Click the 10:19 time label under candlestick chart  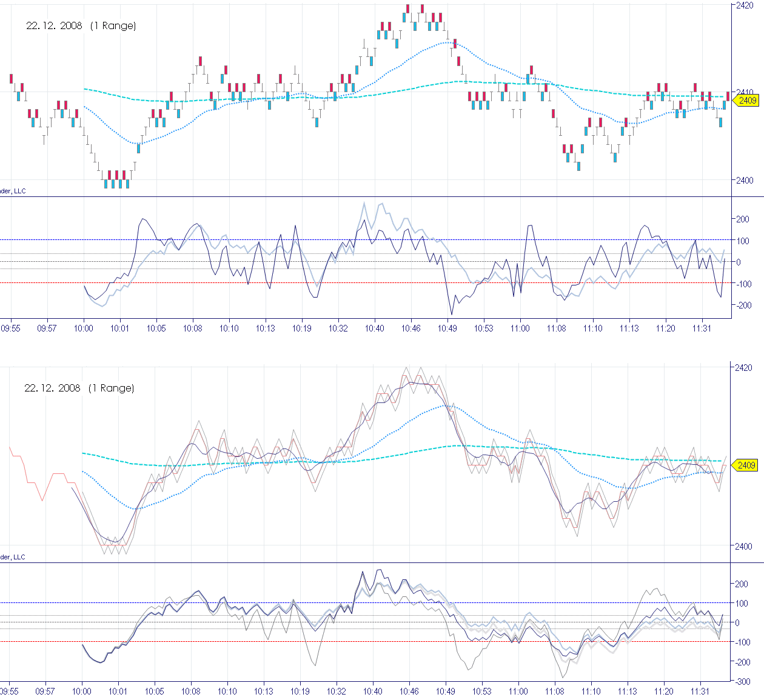click(301, 328)
